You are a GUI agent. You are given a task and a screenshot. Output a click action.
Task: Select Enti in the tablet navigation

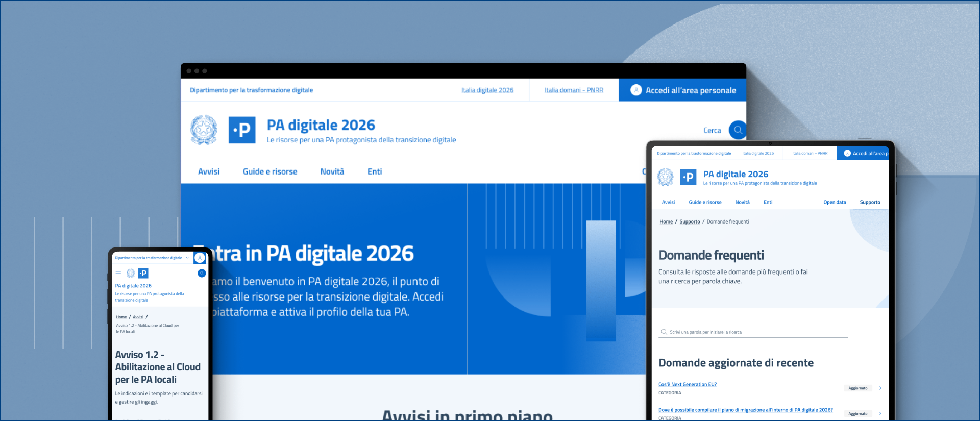click(x=768, y=202)
